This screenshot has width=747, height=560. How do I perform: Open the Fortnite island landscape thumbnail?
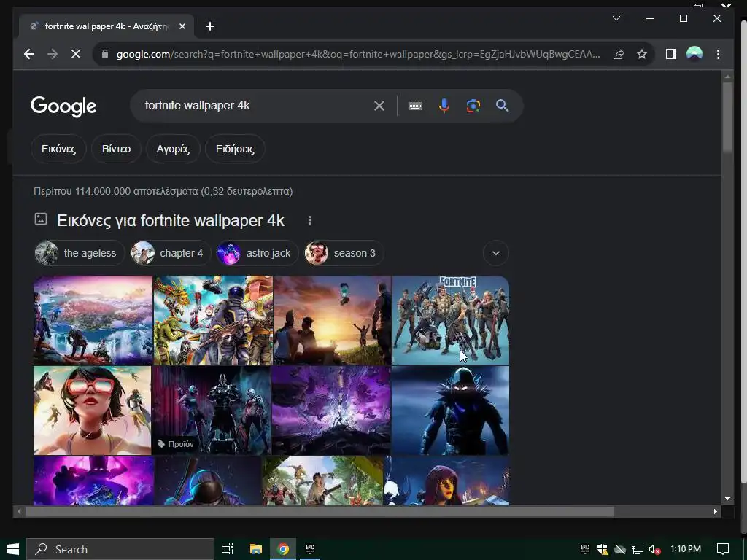tap(93, 320)
